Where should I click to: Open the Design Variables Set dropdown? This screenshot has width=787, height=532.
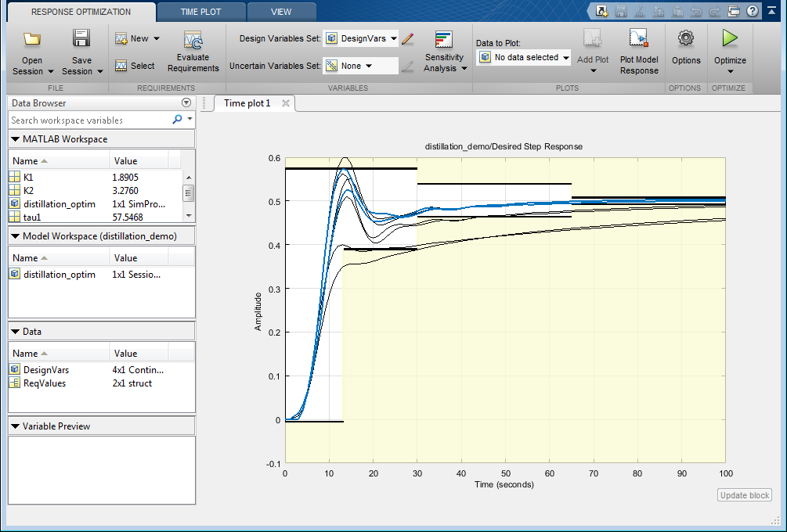point(361,38)
